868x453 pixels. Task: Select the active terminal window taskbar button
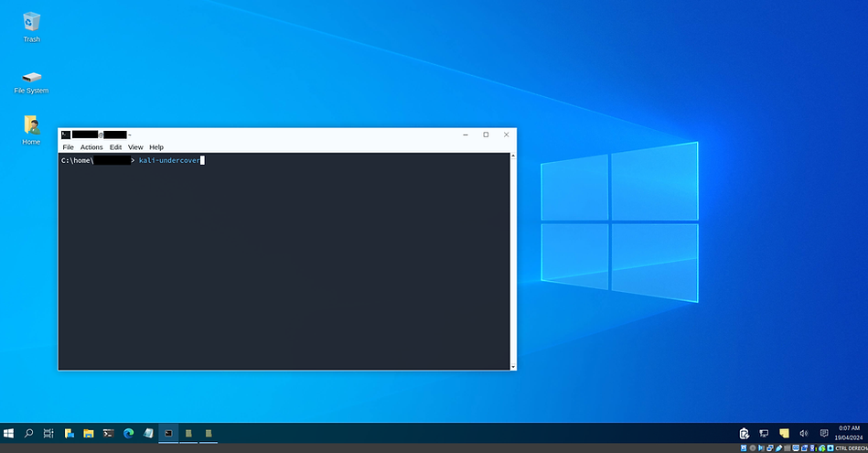[168, 433]
